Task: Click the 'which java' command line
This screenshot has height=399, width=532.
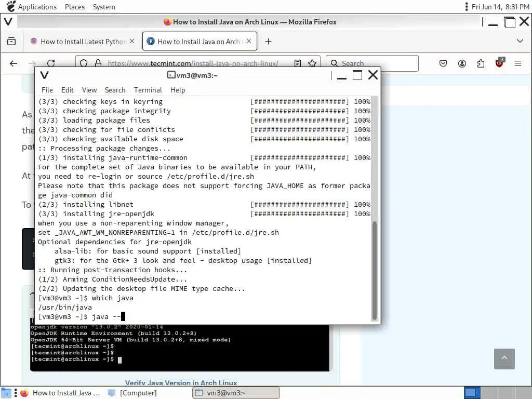Action: (86, 298)
